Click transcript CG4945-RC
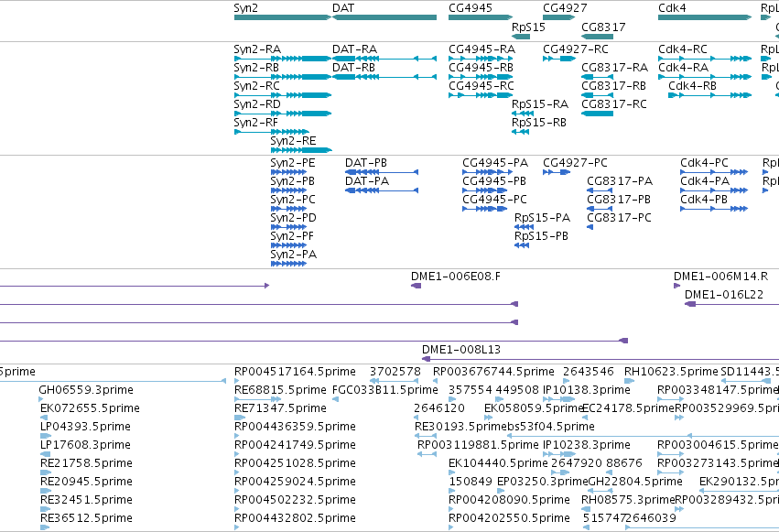779x532 pixels. click(481, 95)
